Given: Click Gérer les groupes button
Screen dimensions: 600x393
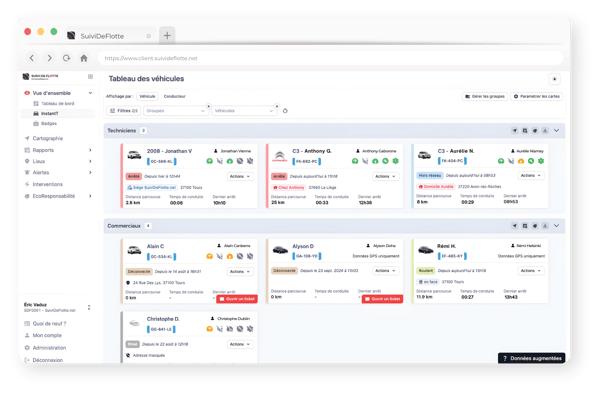Looking at the screenshot, I should (485, 96).
